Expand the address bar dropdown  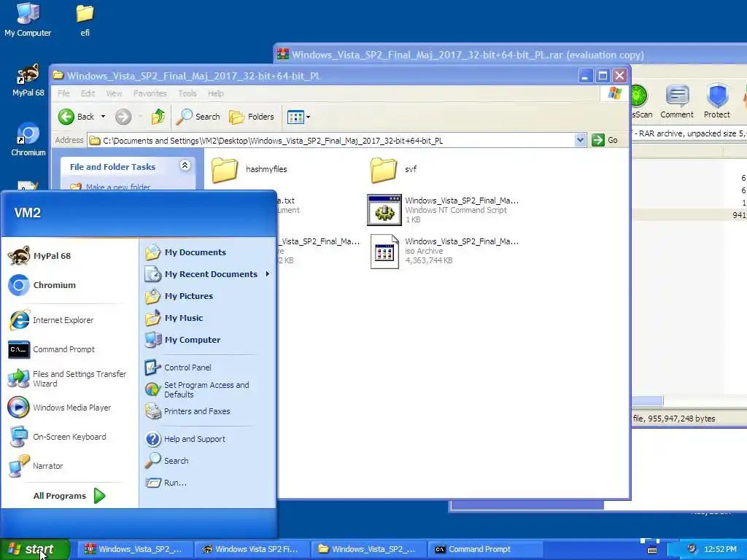click(x=580, y=140)
